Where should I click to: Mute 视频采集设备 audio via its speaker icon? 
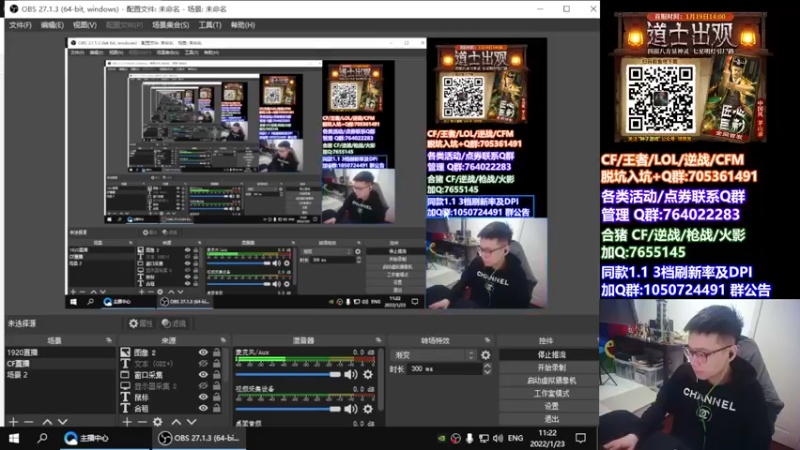351,409
